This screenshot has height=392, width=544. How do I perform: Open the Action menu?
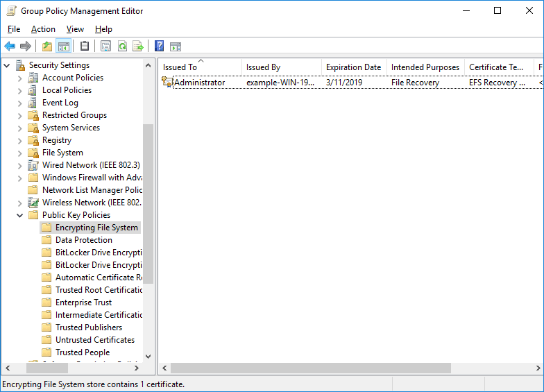[43, 29]
